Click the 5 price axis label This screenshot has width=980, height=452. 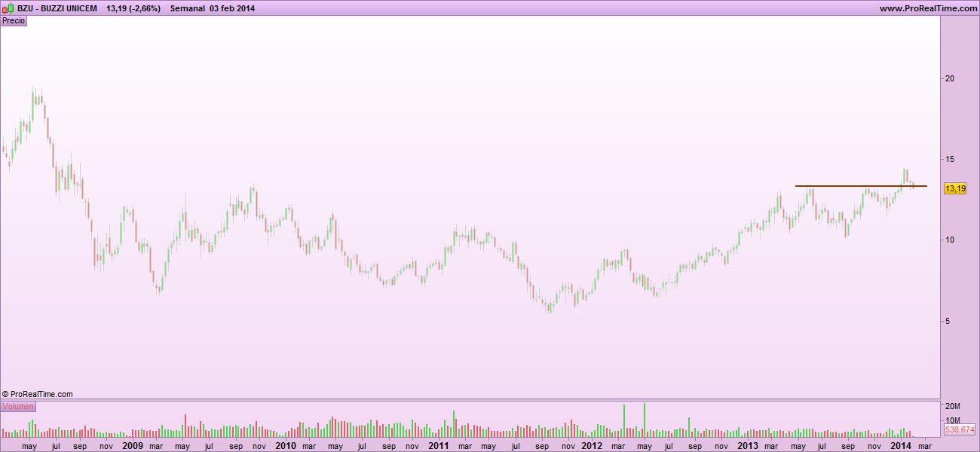tap(948, 320)
